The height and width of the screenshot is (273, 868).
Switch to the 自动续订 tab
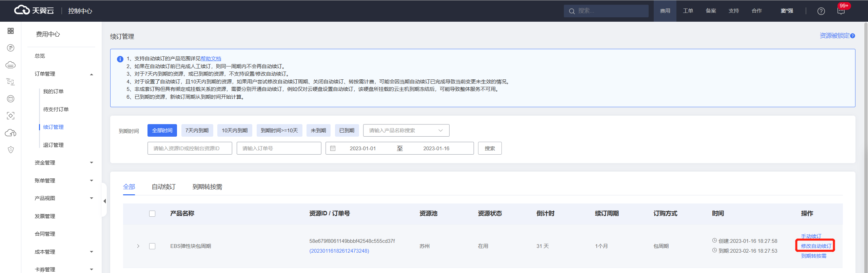coord(163,187)
